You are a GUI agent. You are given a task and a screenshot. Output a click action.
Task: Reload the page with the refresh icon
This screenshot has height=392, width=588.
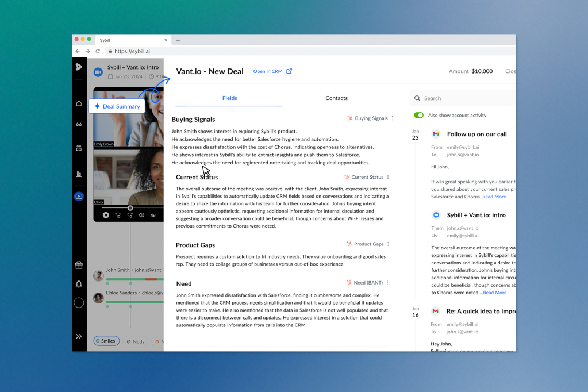[98, 51]
